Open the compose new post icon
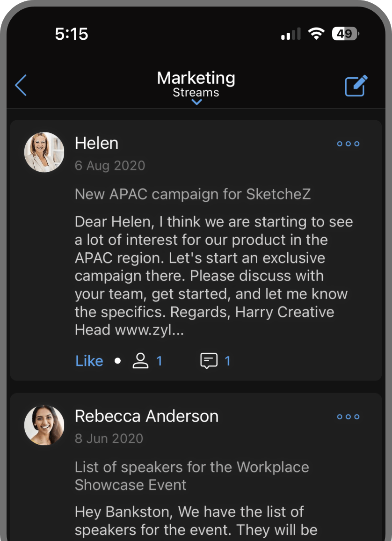 pos(356,85)
